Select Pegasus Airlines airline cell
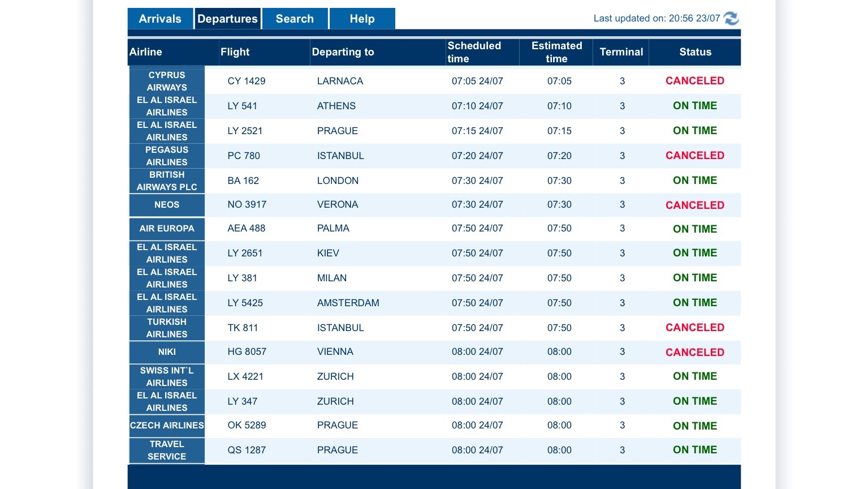Viewport: 868px width, 489px height. coord(167,156)
